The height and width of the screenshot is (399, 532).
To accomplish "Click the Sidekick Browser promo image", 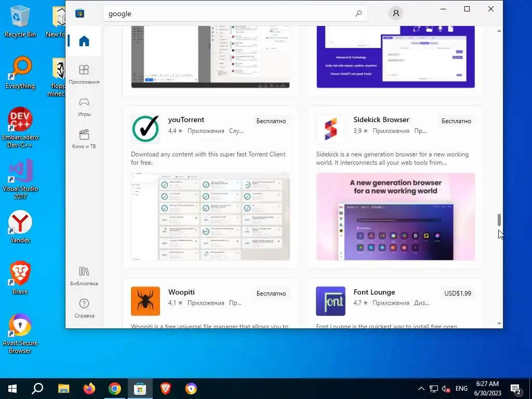I will pos(395,217).
